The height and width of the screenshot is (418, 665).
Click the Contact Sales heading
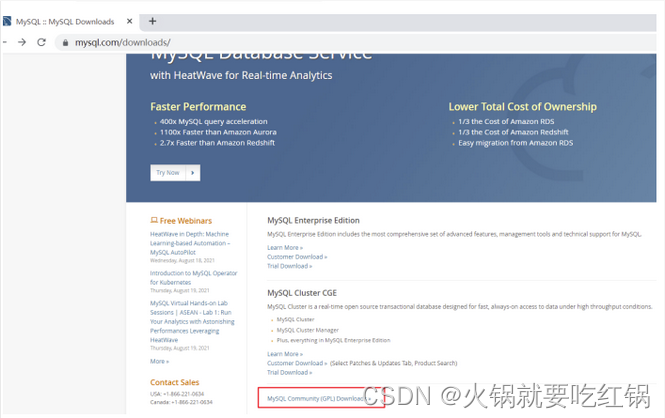(174, 382)
